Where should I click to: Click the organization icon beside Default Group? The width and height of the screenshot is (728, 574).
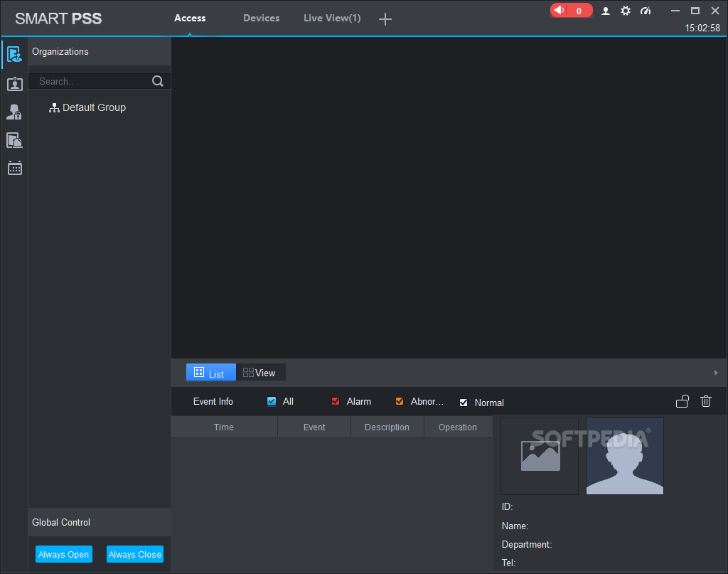click(x=54, y=107)
